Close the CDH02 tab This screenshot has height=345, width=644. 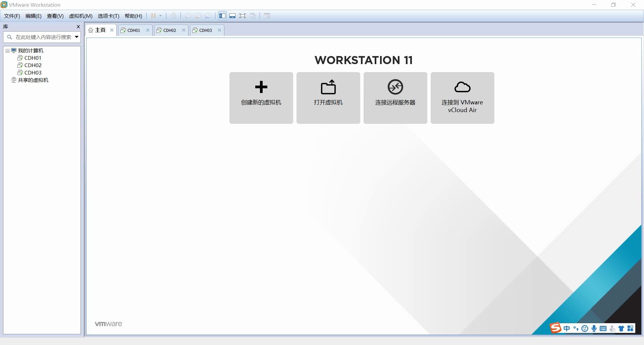(183, 30)
